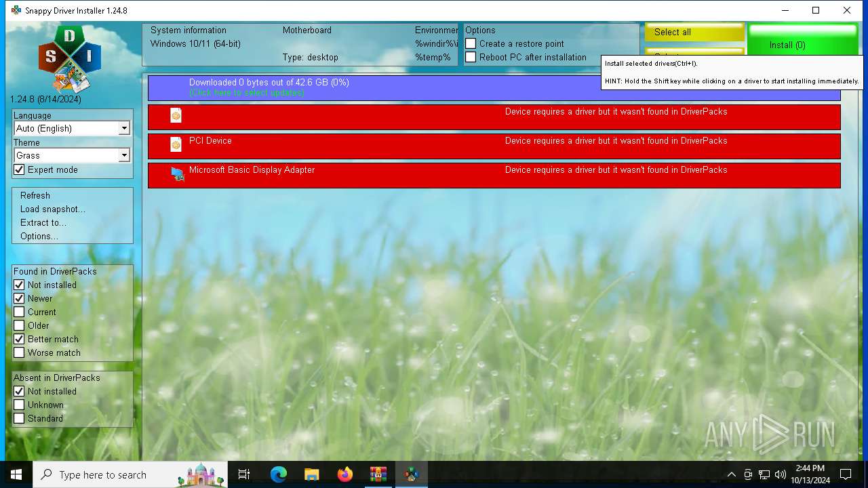The image size is (868, 488).
Task: Click the app icon in the title bar
Action: [x=16, y=10]
